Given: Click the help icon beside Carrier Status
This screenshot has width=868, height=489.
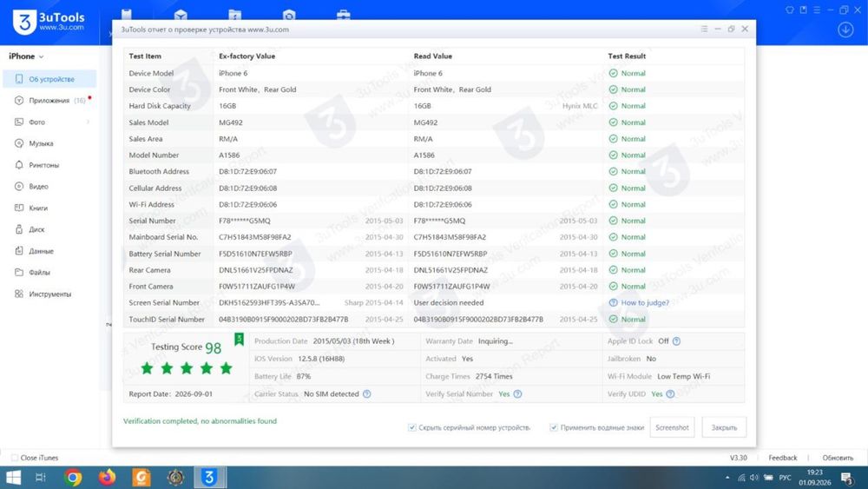Looking at the screenshot, I should (x=366, y=393).
